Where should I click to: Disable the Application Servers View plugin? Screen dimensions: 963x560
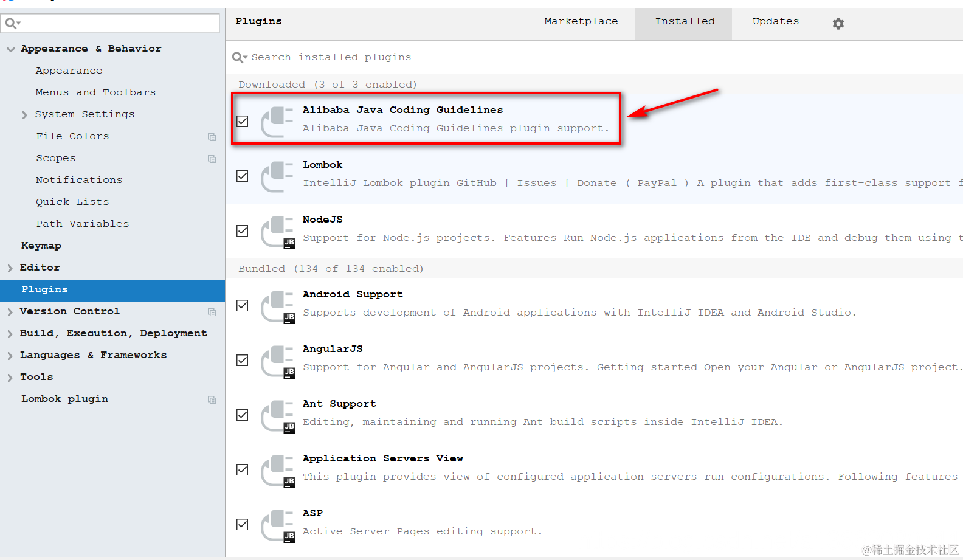pyautogui.click(x=243, y=469)
